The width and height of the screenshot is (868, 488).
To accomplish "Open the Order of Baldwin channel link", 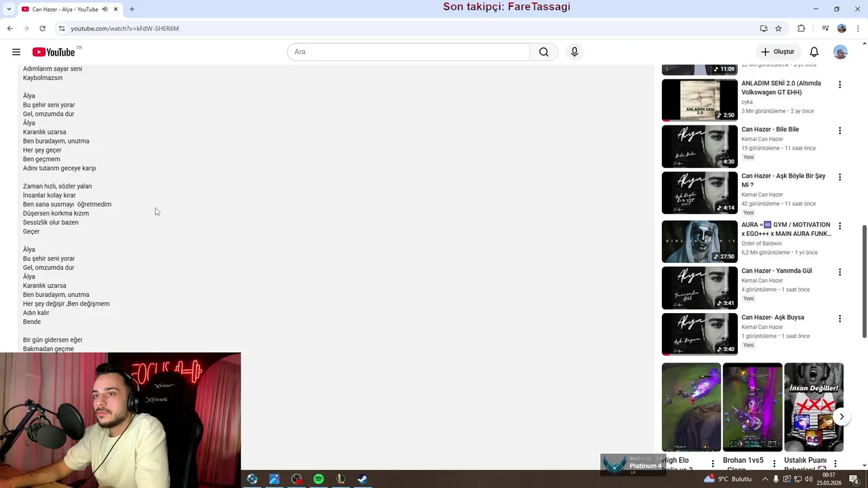I will tap(762, 243).
